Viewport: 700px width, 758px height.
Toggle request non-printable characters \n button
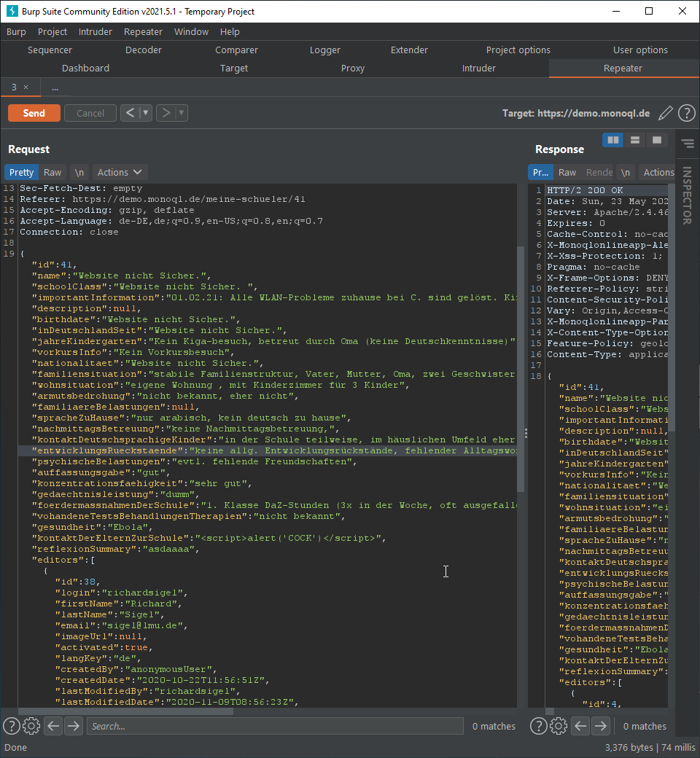point(79,173)
